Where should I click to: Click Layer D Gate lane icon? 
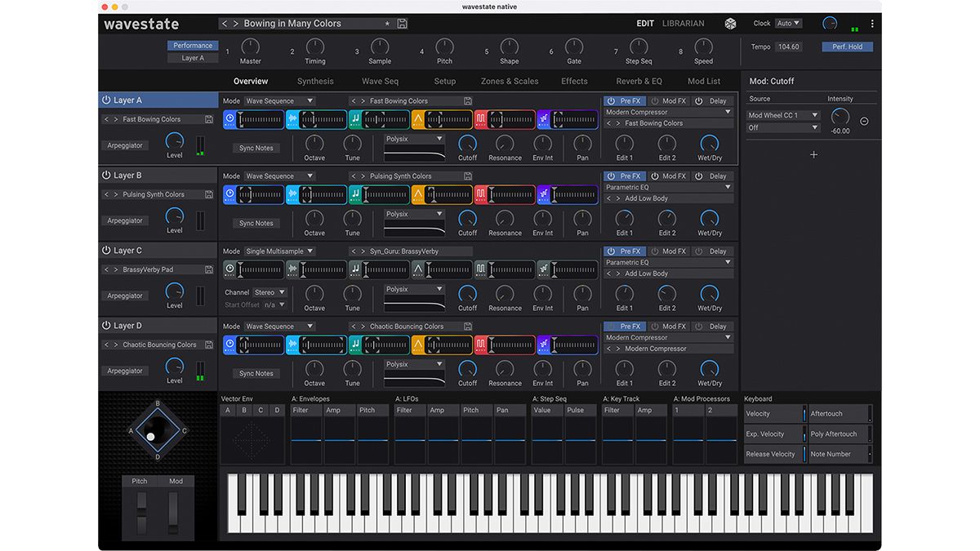tap(481, 344)
